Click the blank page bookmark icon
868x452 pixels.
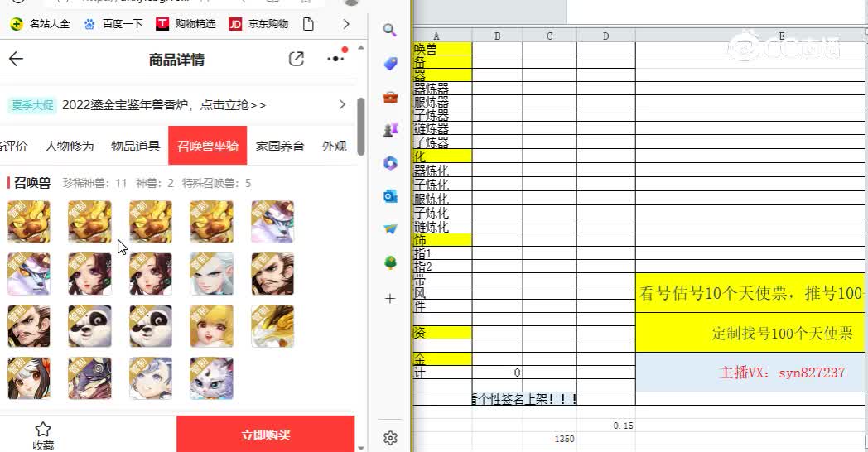[308, 24]
